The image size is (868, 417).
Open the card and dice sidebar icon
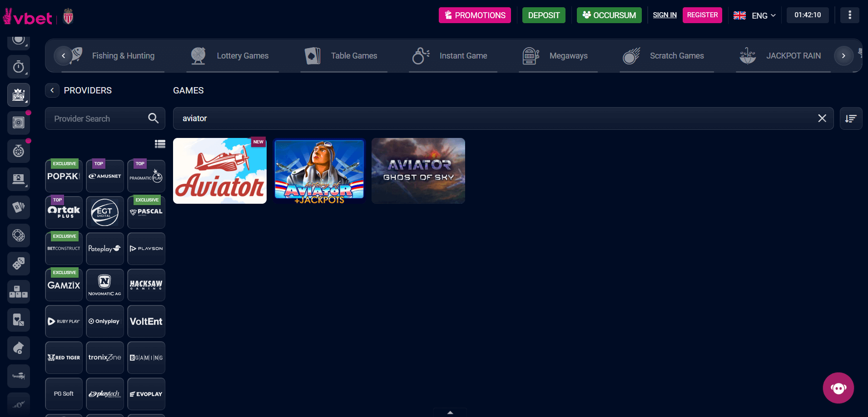[19, 320]
